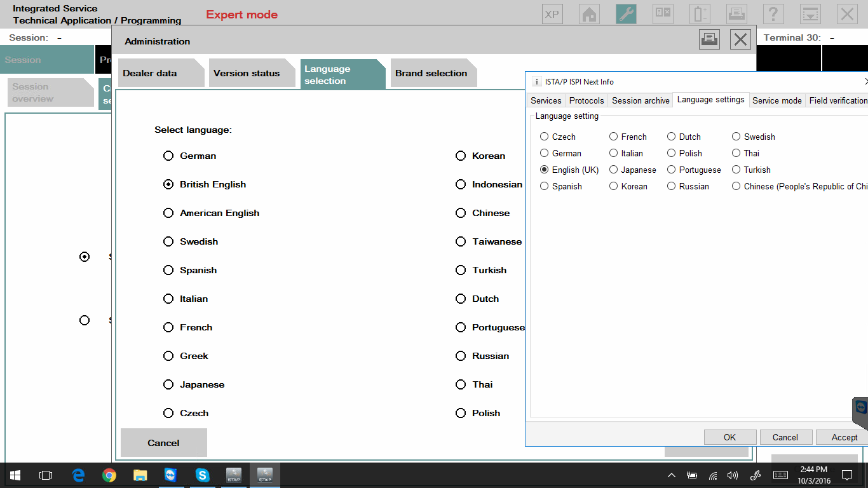The image size is (868, 488).
Task: Click Session overview tab in background
Action: (51, 93)
